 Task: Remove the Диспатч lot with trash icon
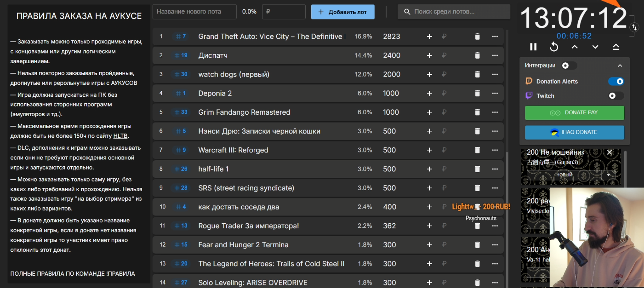point(477,55)
